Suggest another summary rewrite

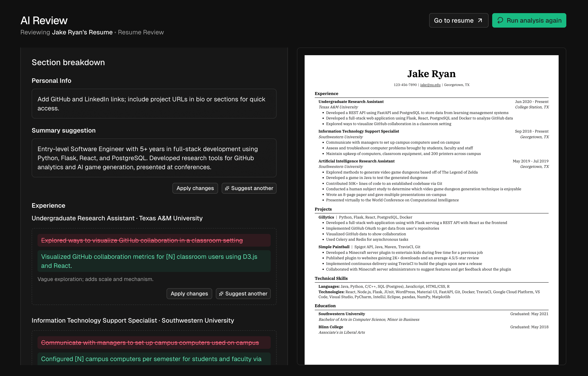click(x=249, y=188)
